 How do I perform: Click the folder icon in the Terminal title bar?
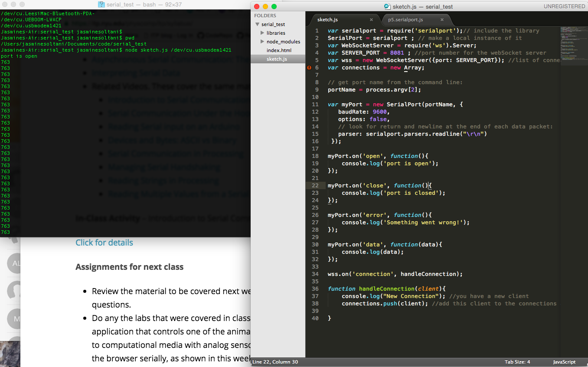pos(101,4)
